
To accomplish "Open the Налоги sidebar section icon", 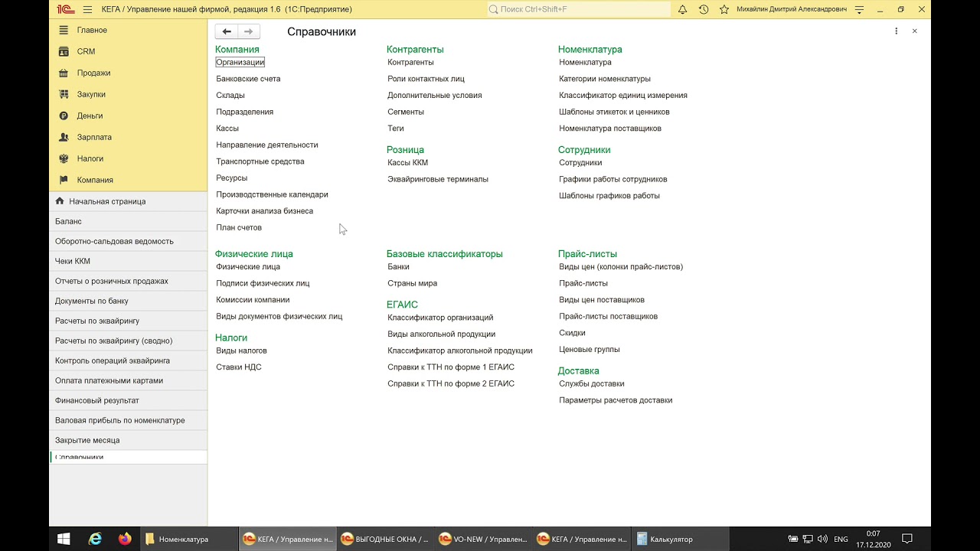I will (64, 158).
